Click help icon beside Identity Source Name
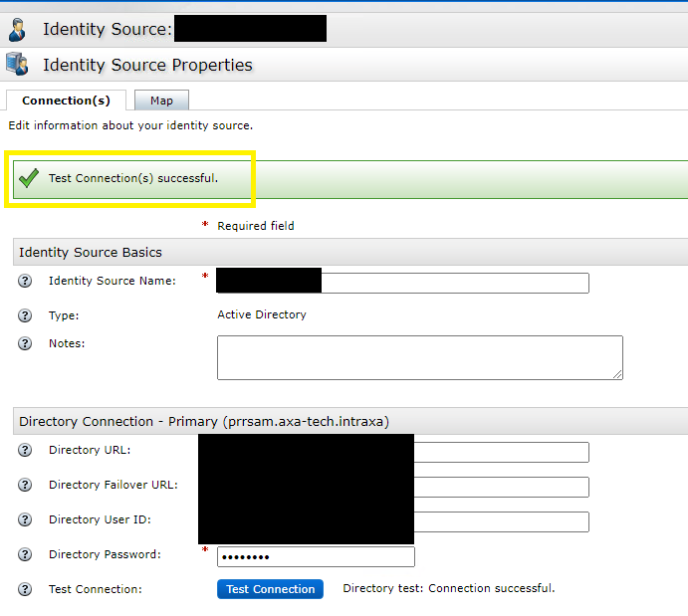The width and height of the screenshot is (688, 616). pyautogui.click(x=26, y=282)
